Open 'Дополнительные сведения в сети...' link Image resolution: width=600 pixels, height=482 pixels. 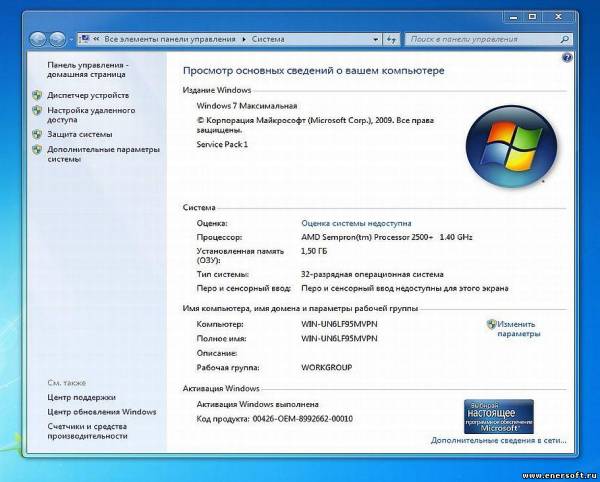point(499,440)
